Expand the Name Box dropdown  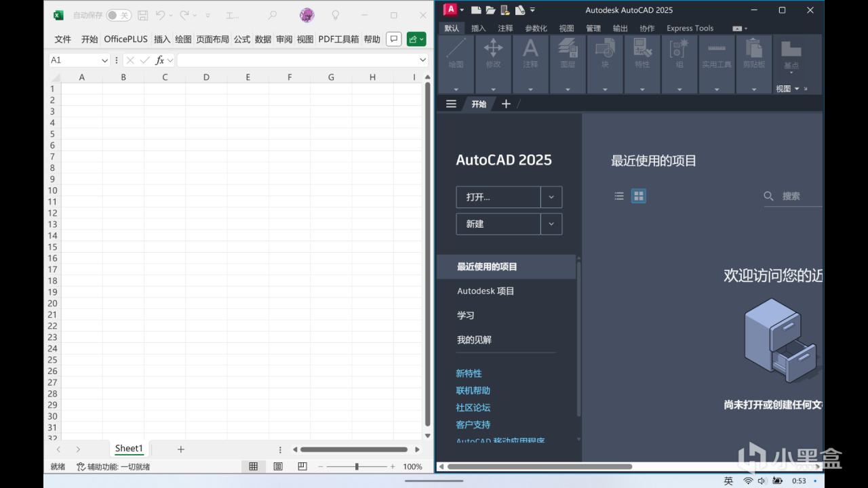[104, 60]
